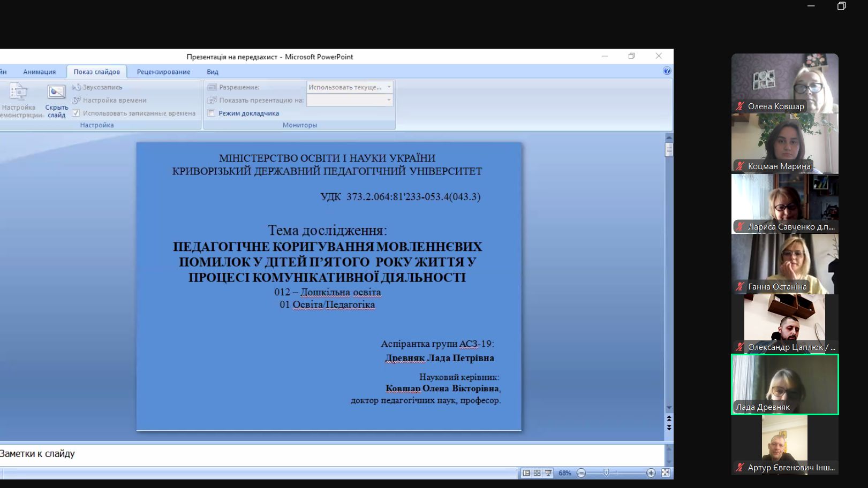Open PowerPoint help question mark icon

pyautogui.click(x=667, y=71)
